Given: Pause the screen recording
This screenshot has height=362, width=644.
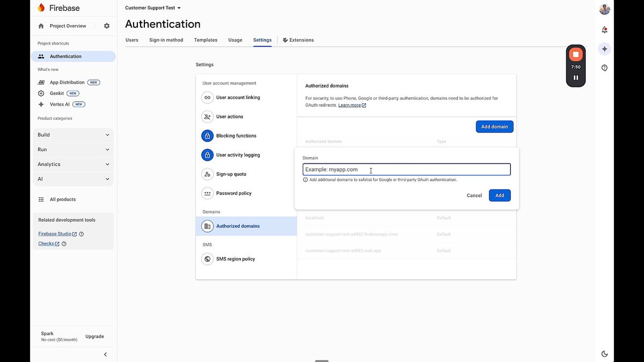Looking at the screenshot, I should (x=576, y=78).
